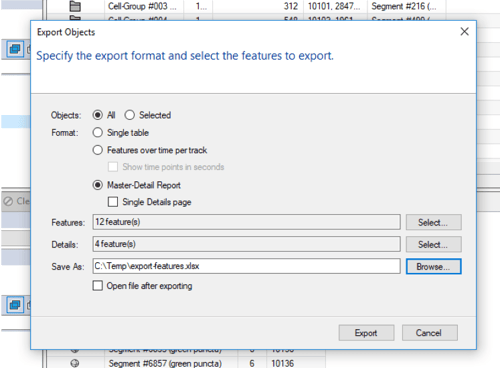Click the 10136 cell in the Segment #6857 row
Image resolution: width=500 pixels, height=368 pixels.
[x=283, y=363]
